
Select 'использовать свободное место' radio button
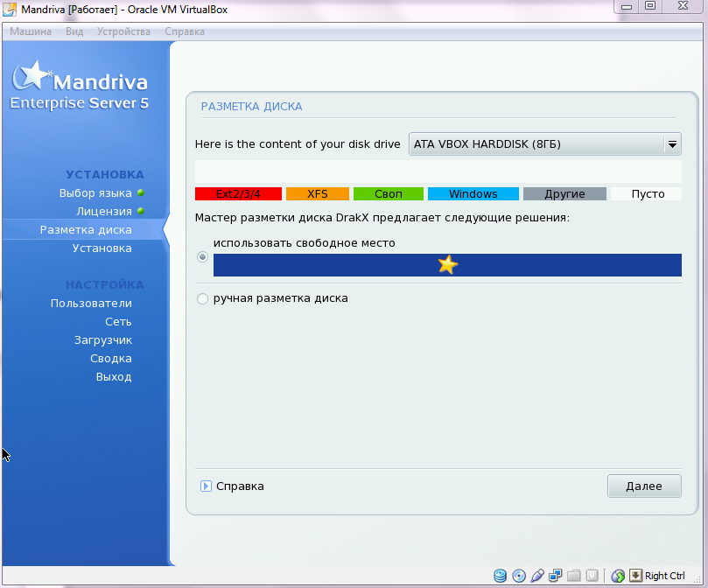(203, 257)
